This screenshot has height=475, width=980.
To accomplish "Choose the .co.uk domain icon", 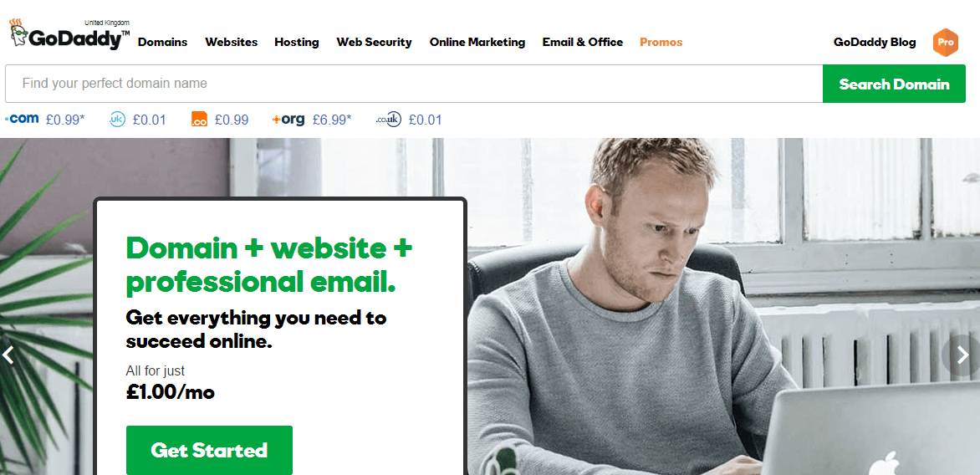I will click(388, 120).
